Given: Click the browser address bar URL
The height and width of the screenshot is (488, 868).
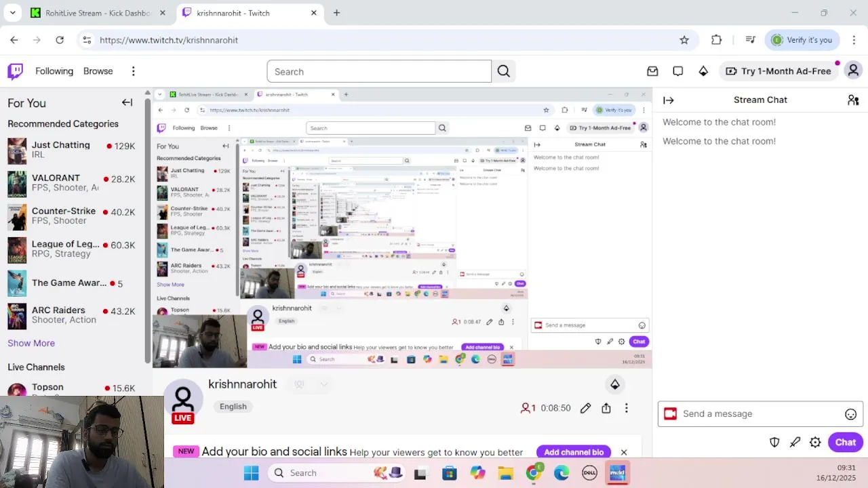Looking at the screenshot, I should pyautogui.click(x=169, y=40).
